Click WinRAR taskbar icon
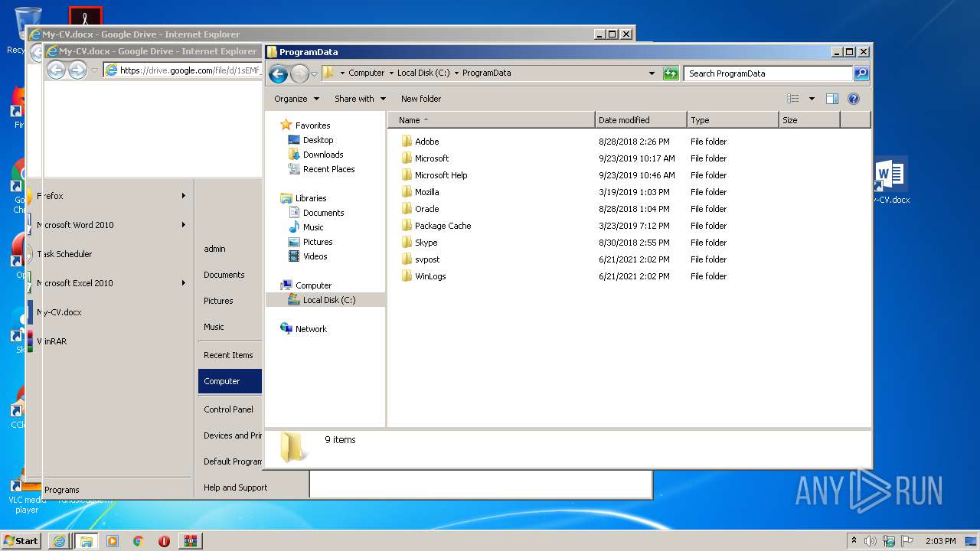This screenshot has width=980, height=551. point(190,541)
